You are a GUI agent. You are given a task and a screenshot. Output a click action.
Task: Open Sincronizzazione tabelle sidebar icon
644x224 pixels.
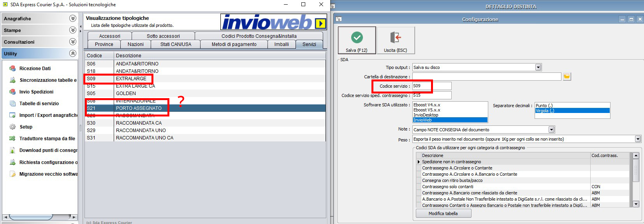(x=12, y=80)
